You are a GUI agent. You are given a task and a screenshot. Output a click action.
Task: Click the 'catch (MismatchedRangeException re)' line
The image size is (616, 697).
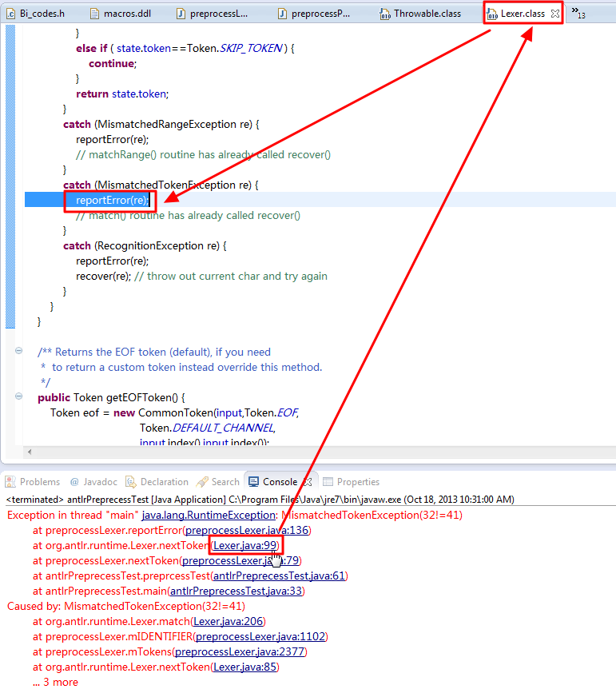tap(161, 124)
